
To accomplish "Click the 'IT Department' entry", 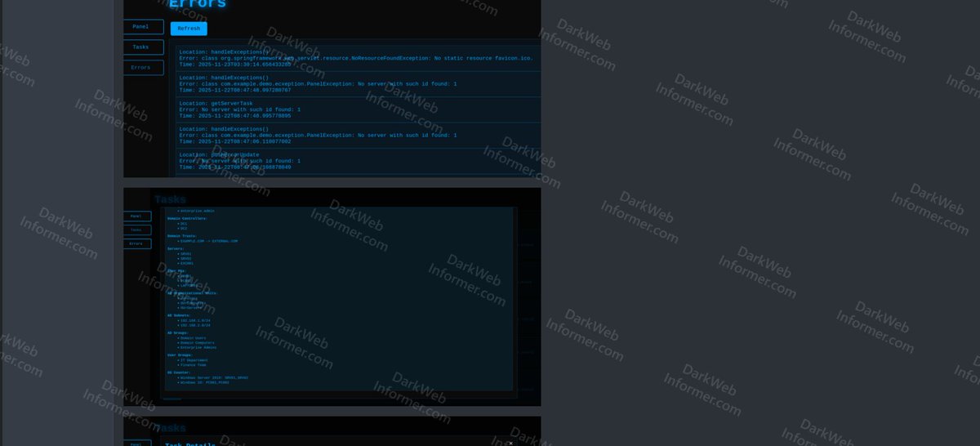I will click(x=194, y=360).
